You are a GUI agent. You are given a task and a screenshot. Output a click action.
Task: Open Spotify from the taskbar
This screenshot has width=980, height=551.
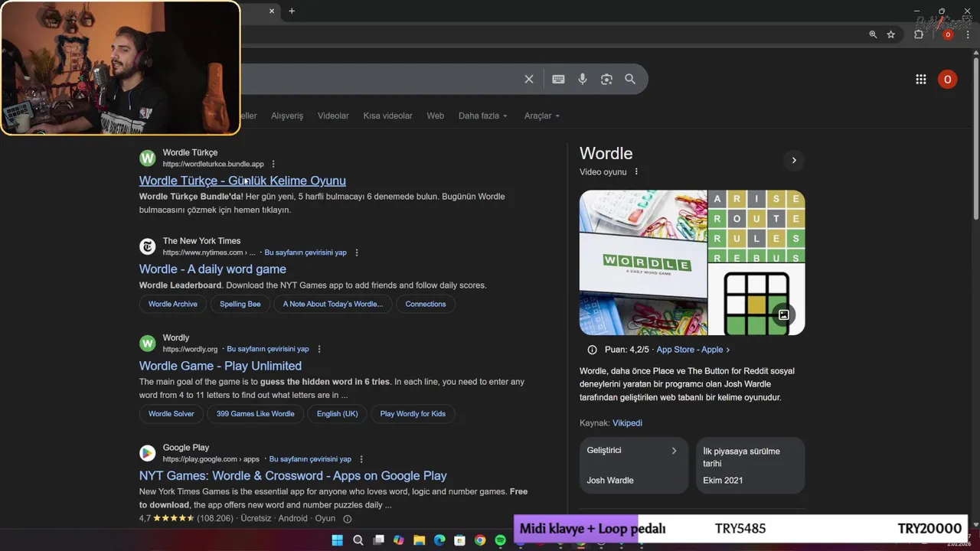point(500,540)
